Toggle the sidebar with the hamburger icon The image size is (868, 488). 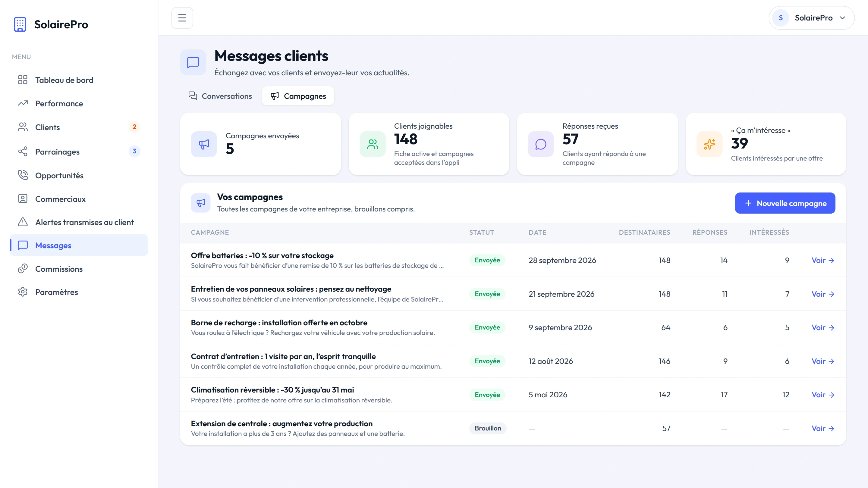click(182, 18)
